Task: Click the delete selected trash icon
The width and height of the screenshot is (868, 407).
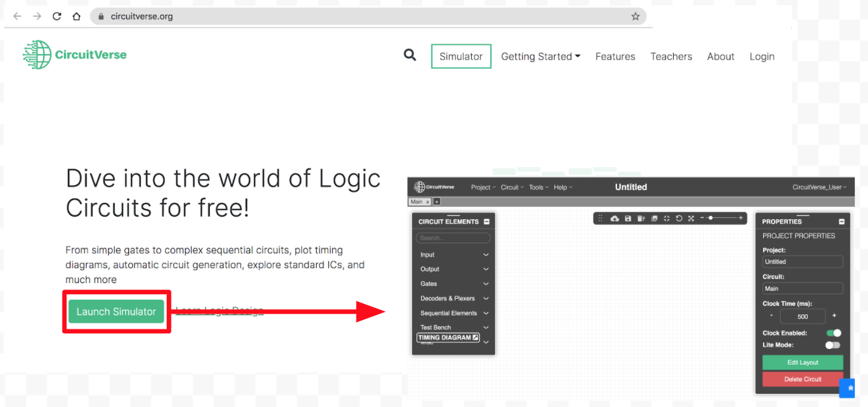Action: (x=641, y=219)
